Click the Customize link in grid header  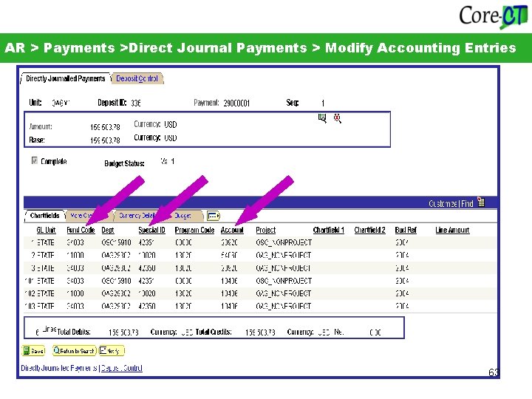tap(443, 204)
